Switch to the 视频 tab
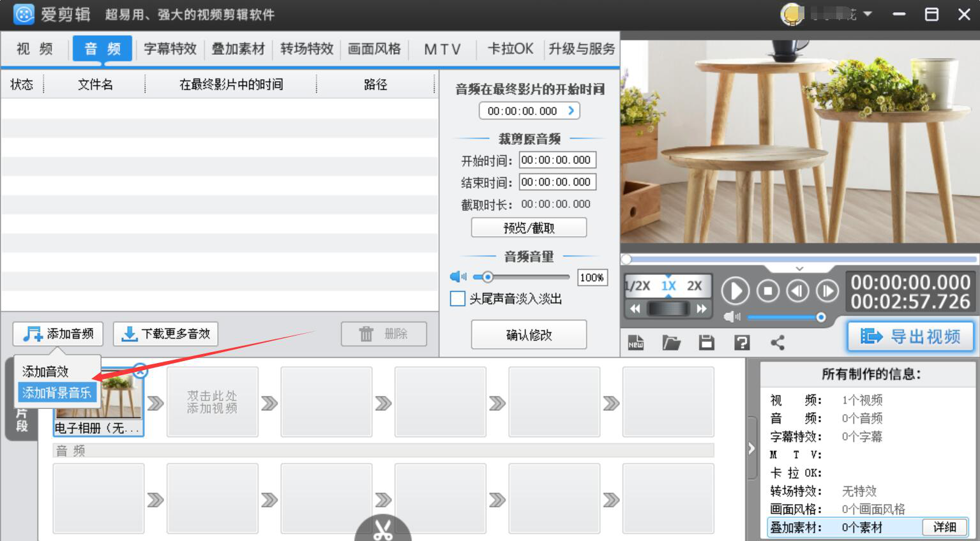The width and height of the screenshot is (980, 541). click(35, 48)
